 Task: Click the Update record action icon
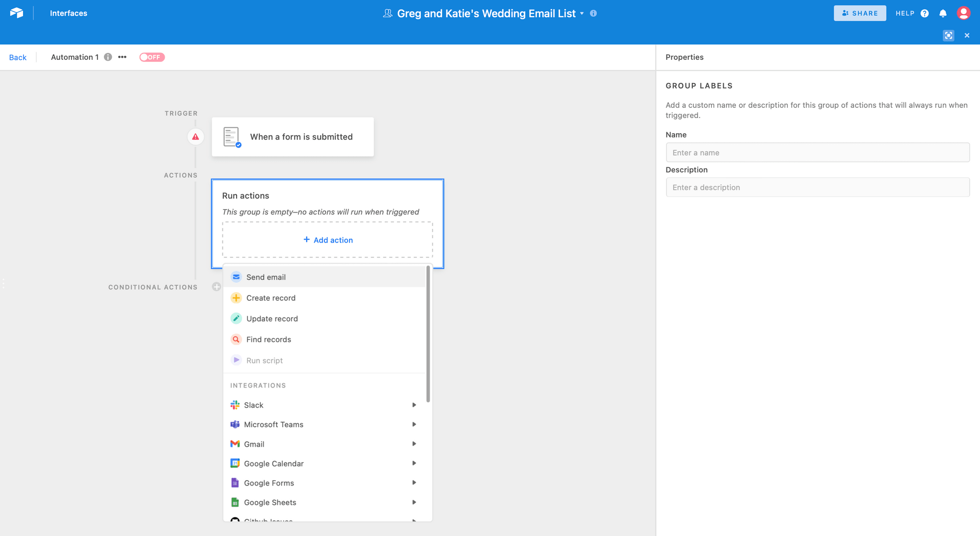click(x=236, y=318)
